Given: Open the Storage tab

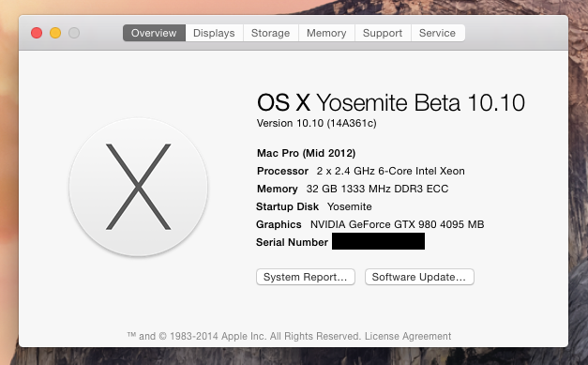Looking at the screenshot, I should coord(271,33).
